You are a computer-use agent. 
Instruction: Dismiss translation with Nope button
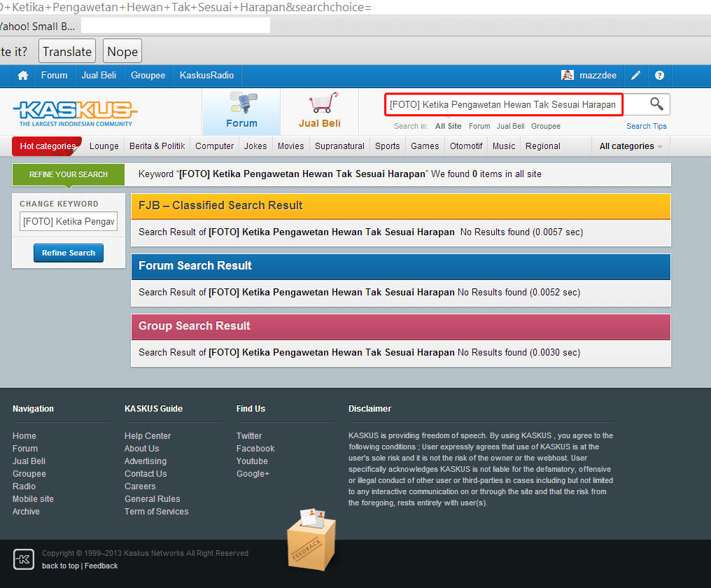click(122, 51)
